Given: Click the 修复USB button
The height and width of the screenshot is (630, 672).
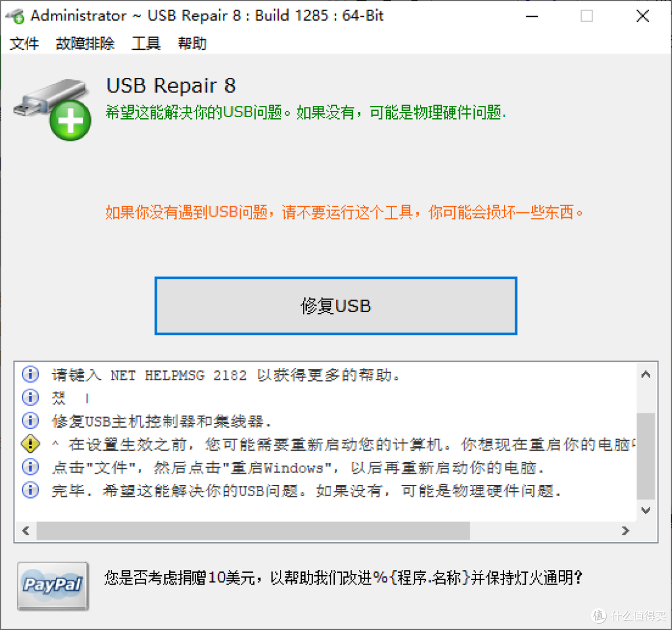Looking at the screenshot, I should coord(335,306).
